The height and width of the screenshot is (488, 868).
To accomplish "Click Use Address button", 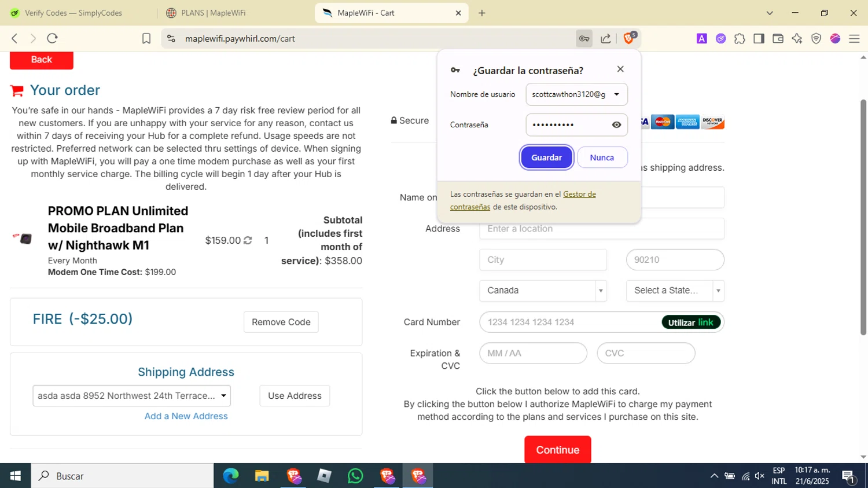I will pos(295,395).
